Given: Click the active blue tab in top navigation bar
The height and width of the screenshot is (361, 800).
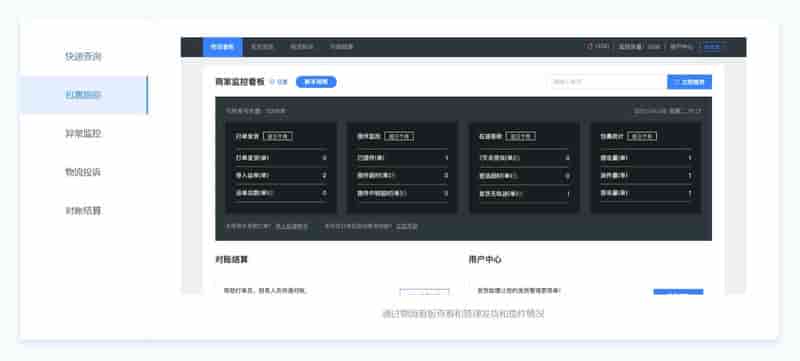Looking at the screenshot, I should (222, 47).
